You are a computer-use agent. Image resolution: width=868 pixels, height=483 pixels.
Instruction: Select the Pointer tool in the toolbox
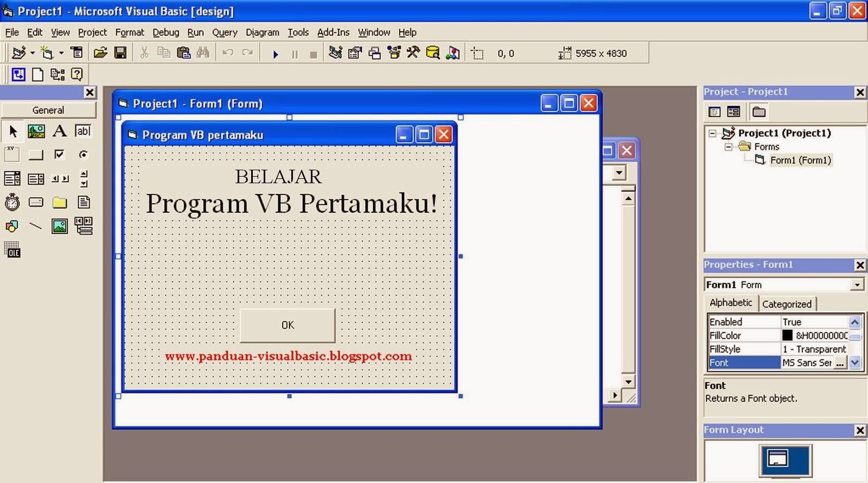pos(12,131)
